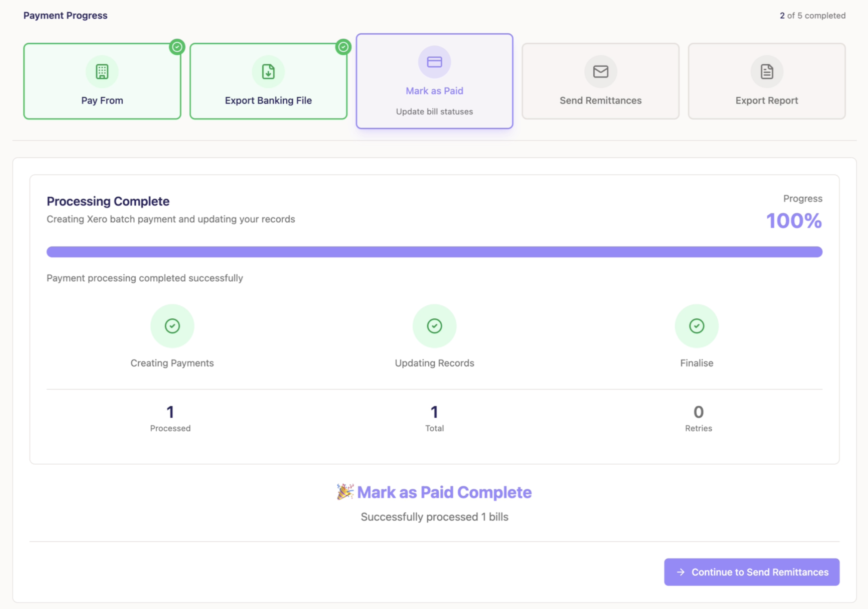
Task: Click the file download icon in Export Banking File
Action: pyautogui.click(x=268, y=71)
